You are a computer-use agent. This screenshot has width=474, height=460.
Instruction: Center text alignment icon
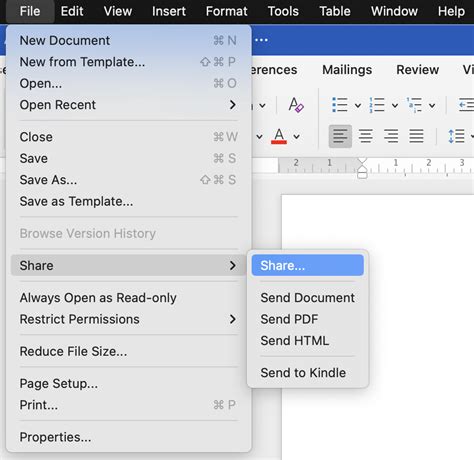[366, 136]
